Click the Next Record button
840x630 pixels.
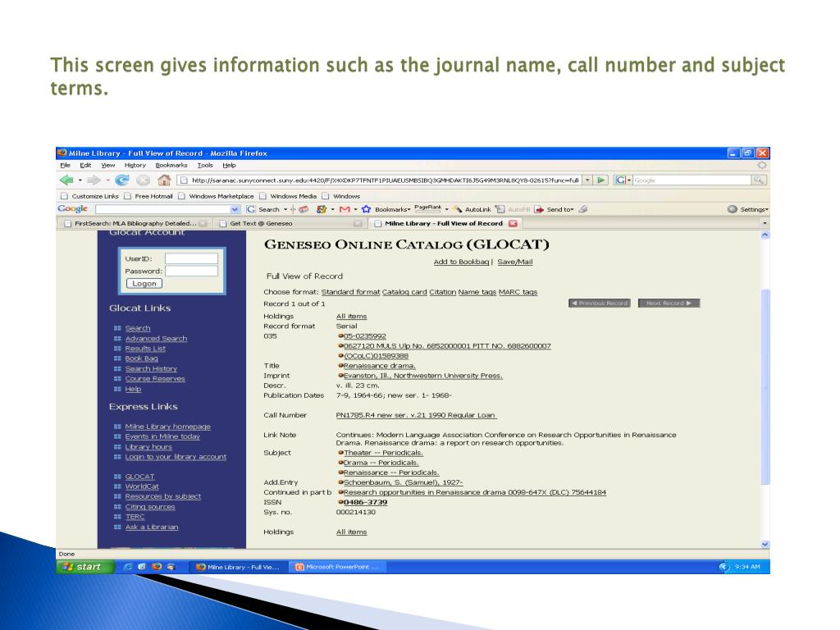(x=669, y=304)
